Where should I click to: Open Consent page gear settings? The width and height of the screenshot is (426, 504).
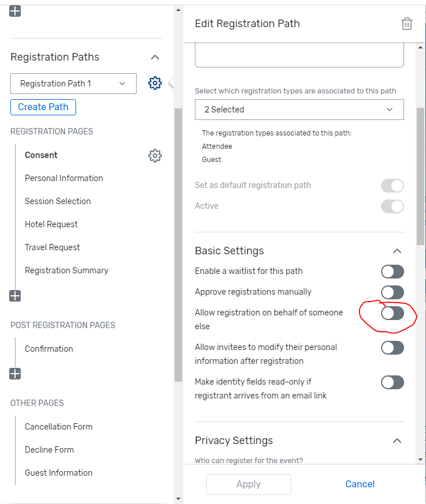tap(155, 156)
